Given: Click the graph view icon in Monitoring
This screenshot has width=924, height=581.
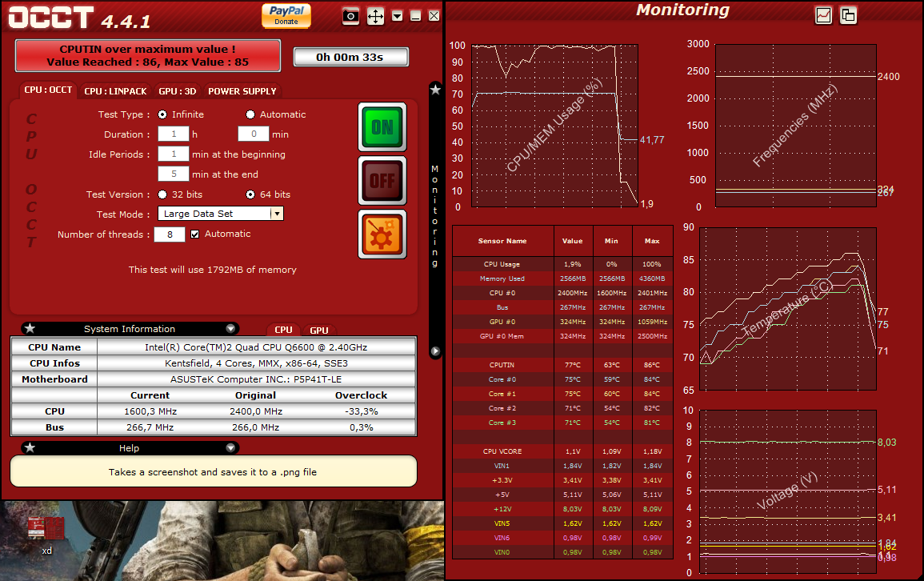Looking at the screenshot, I should point(823,15).
